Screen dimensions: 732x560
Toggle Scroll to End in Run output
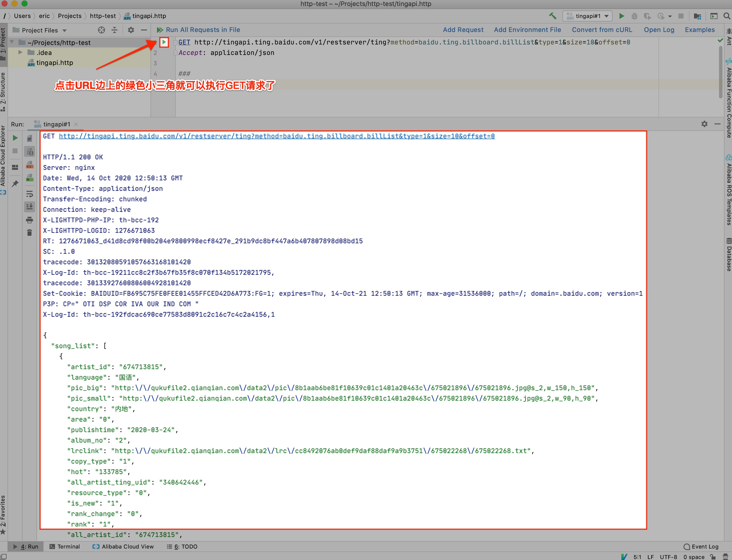[30, 207]
